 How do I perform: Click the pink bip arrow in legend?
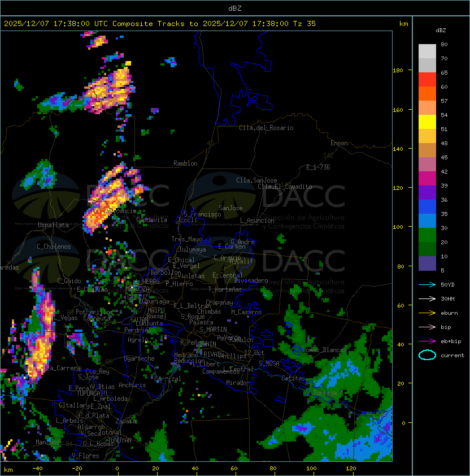pos(427,327)
